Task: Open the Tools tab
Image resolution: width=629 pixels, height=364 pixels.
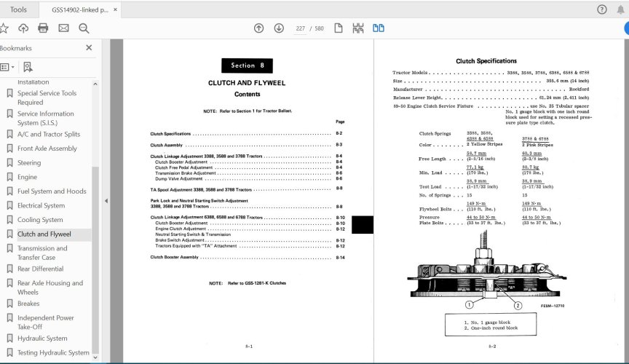Action: [19, 9]
